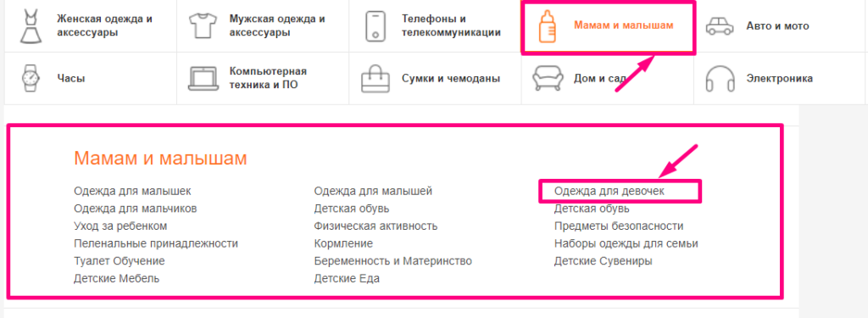Open Предметы безопасности subcategory
Screen dimensions: 868x318
click(x=619, y=226)
